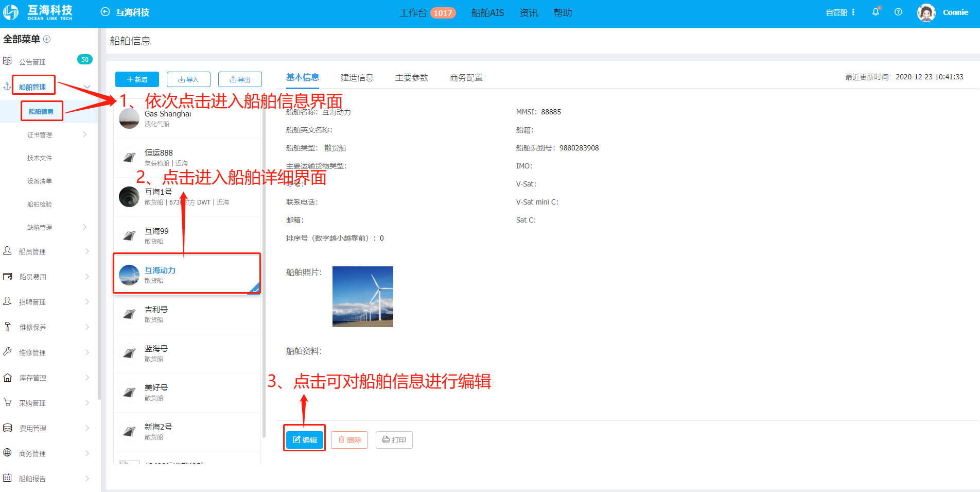The width and height of the screenshot is (980, 492).
Task: Click the ship photo windmill thumbnail
Action: [363, 297]
